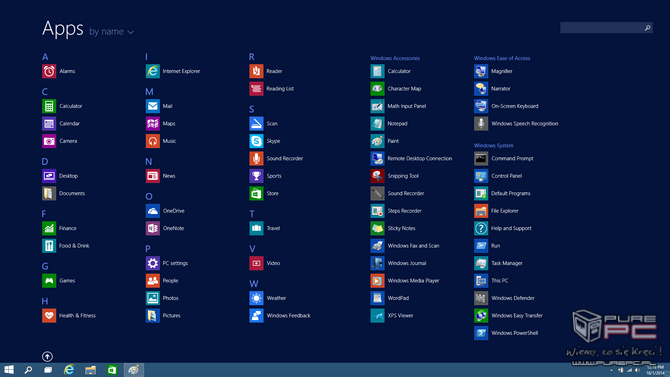Open Windows Defender icon
670x377 pixels.
481,298
